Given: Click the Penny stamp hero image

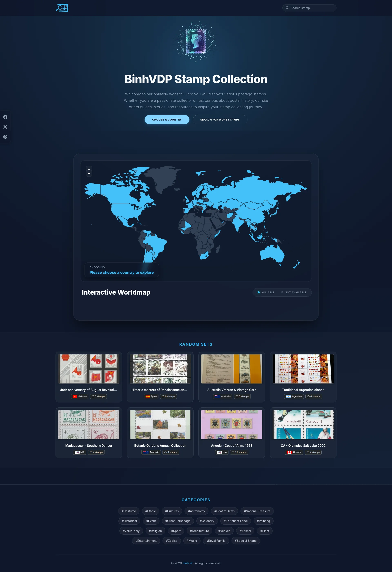Looking at the screenshot, I should coord(196,41).
